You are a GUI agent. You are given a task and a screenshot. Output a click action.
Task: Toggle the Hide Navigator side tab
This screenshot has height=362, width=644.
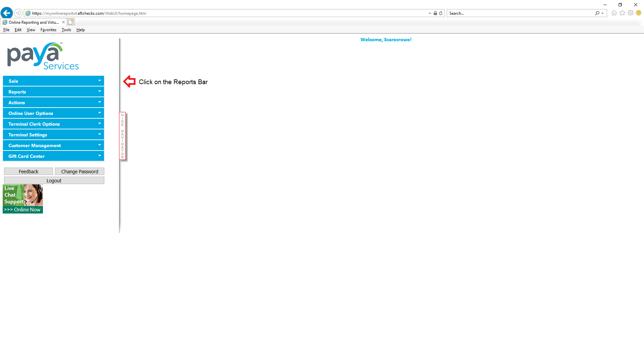[x=122, y=136]
